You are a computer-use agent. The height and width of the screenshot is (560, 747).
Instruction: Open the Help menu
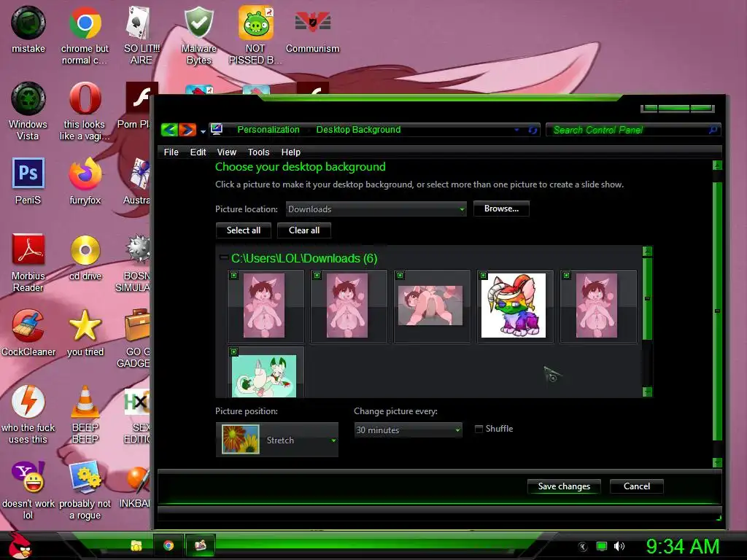(290, 152)
